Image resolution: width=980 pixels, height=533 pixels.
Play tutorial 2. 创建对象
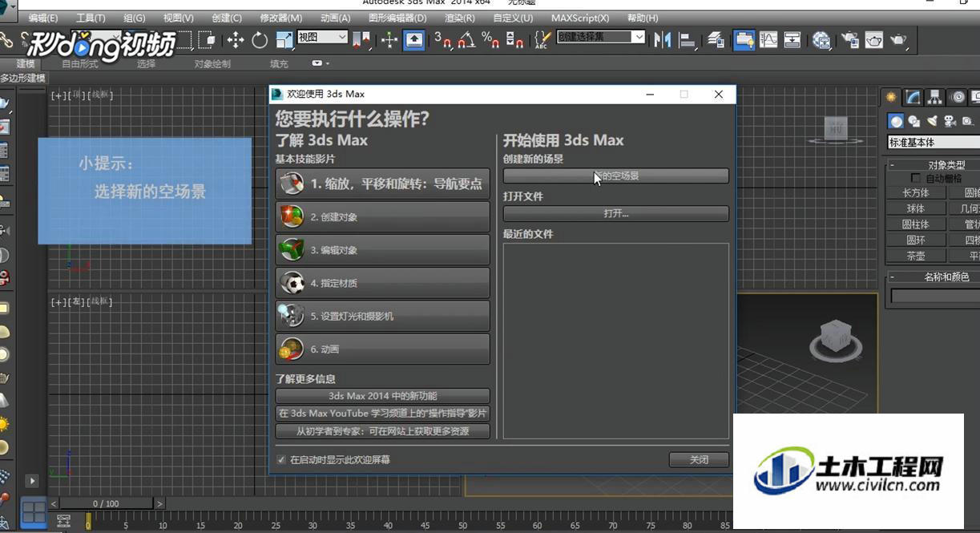pos(382,216)
